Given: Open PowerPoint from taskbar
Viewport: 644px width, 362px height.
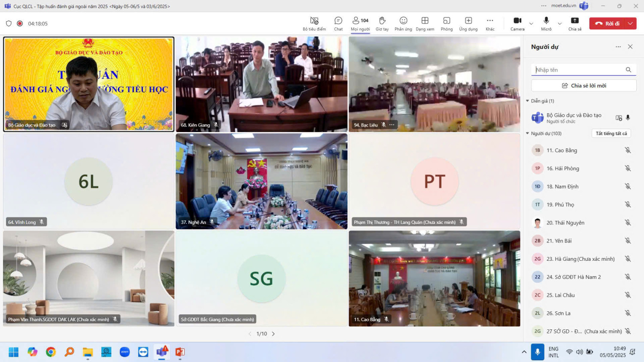Looking at the screenshot, I should point(180,352).
